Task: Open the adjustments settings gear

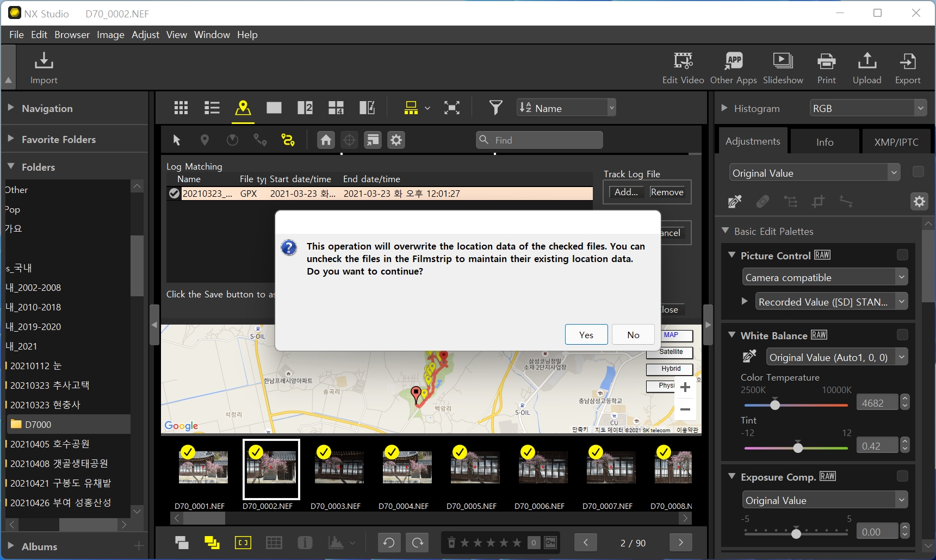Action: coord(919,202)
